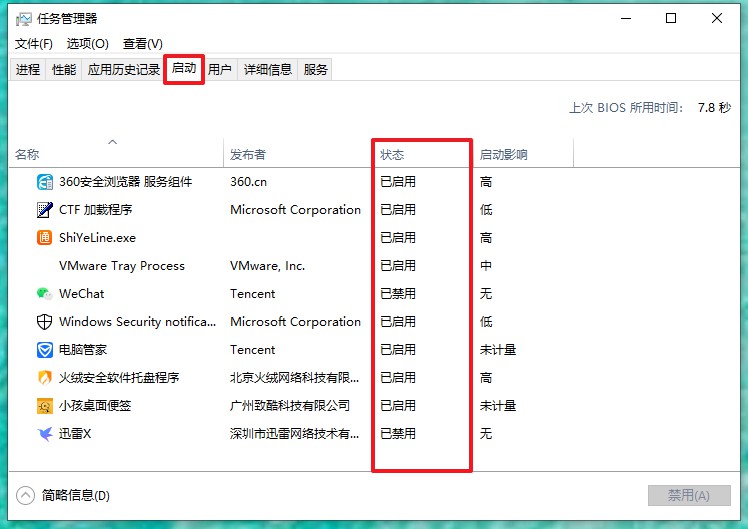Click the 小孩桌面便签 icon
This screenshot has width=748, height=529.
coord(45,405)
